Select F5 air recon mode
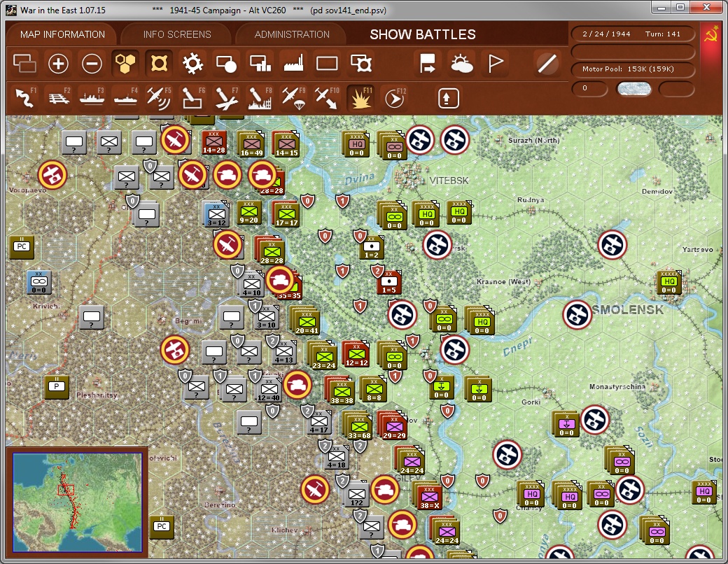Viewport: 728px width, 564px height. [159, 97]
